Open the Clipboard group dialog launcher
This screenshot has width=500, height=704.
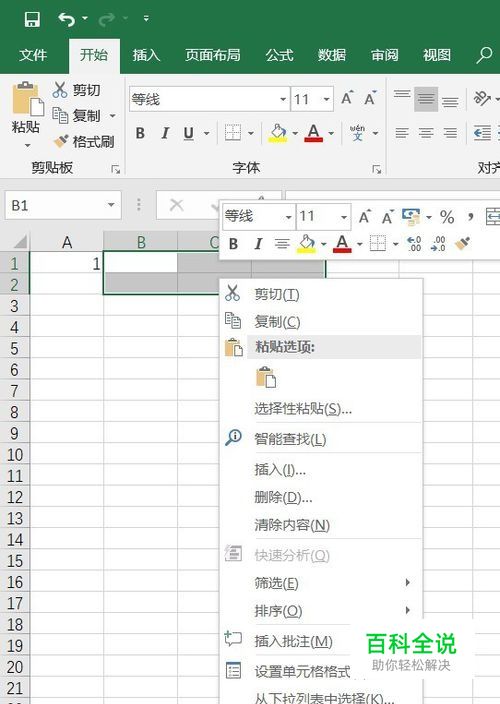(116, 169)
